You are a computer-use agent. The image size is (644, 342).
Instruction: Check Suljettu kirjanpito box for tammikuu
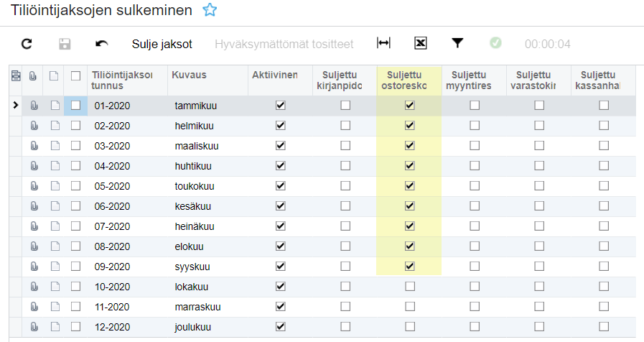[345, 106]
